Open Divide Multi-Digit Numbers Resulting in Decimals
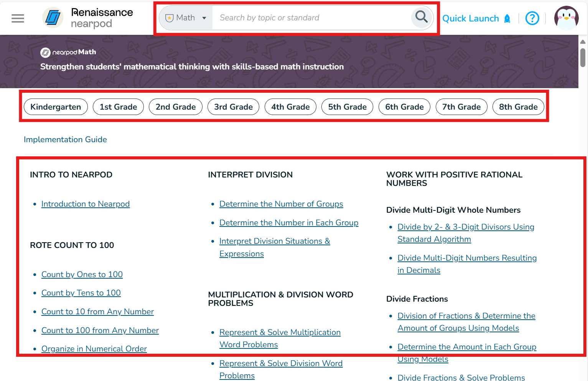 [467, 264]
